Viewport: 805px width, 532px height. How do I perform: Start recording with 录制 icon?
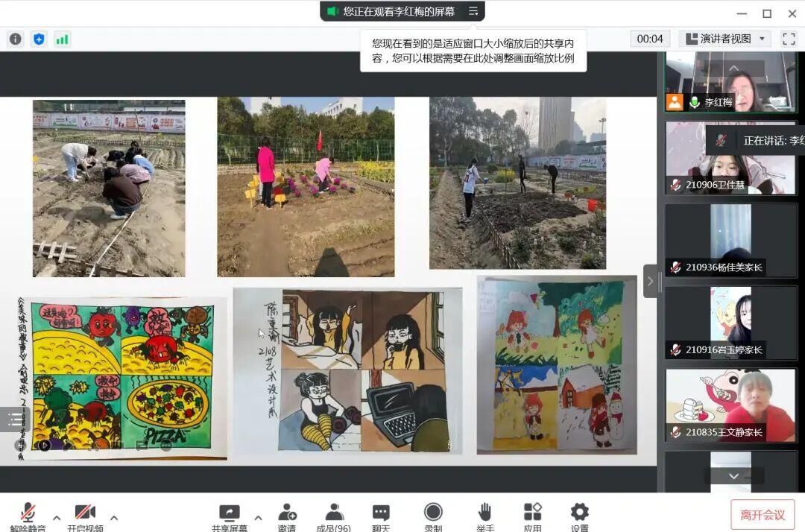coord(433,515)
